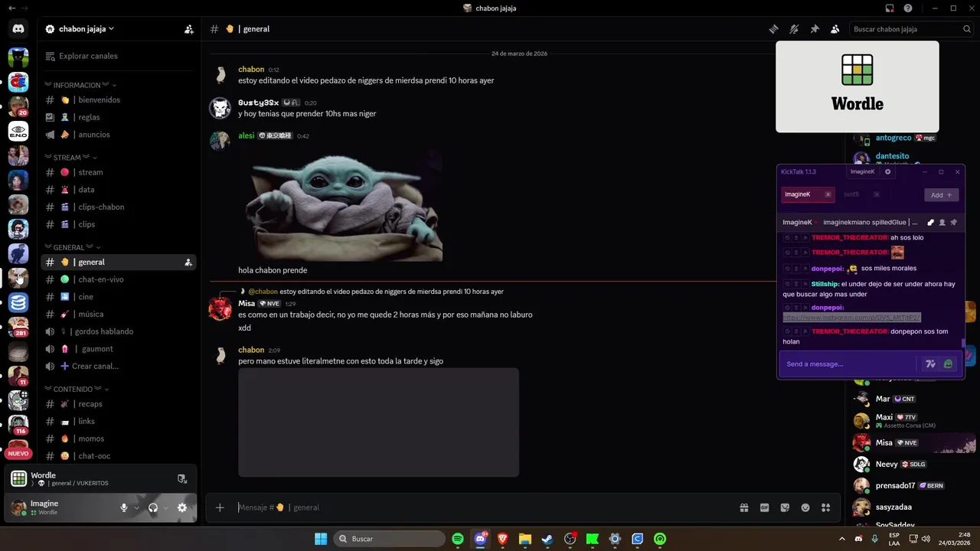
Task: Click Add button in KickTalk window
Action: pos(941,195)
